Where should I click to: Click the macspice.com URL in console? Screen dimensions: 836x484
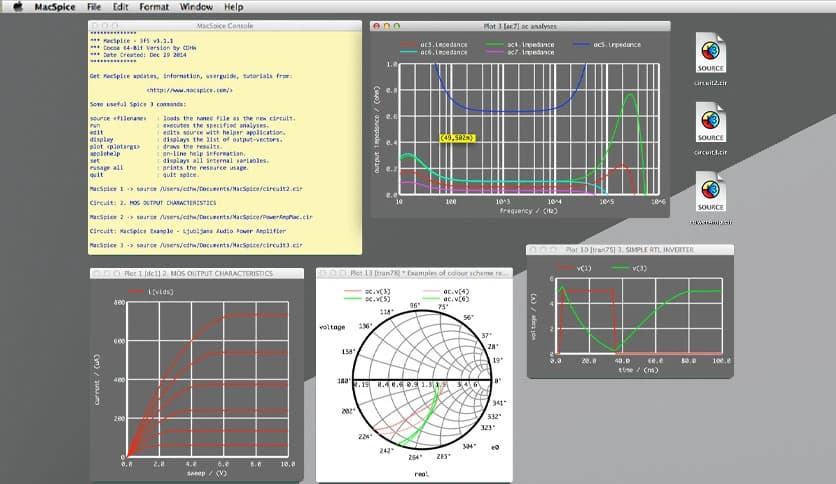point(189,89)
